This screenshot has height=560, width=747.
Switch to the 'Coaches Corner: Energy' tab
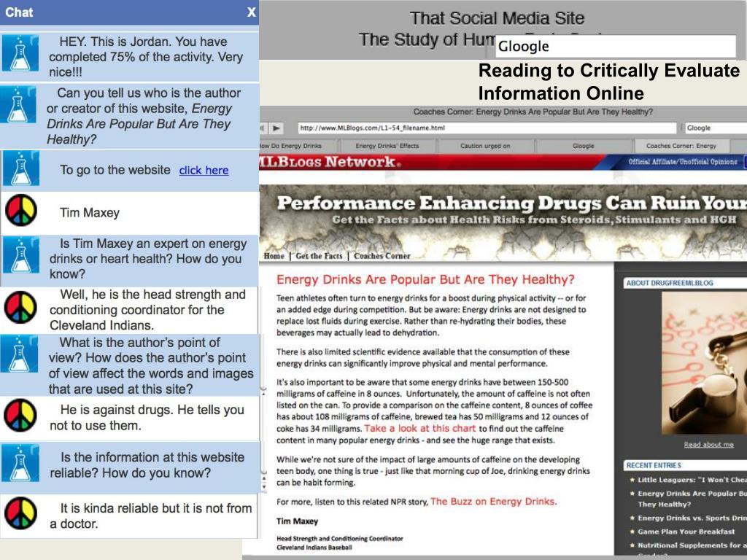pos(681,146)
